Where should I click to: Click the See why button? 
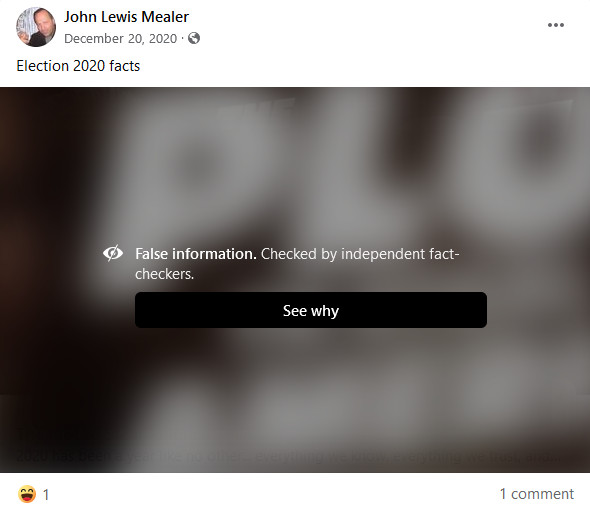[311, 310]
